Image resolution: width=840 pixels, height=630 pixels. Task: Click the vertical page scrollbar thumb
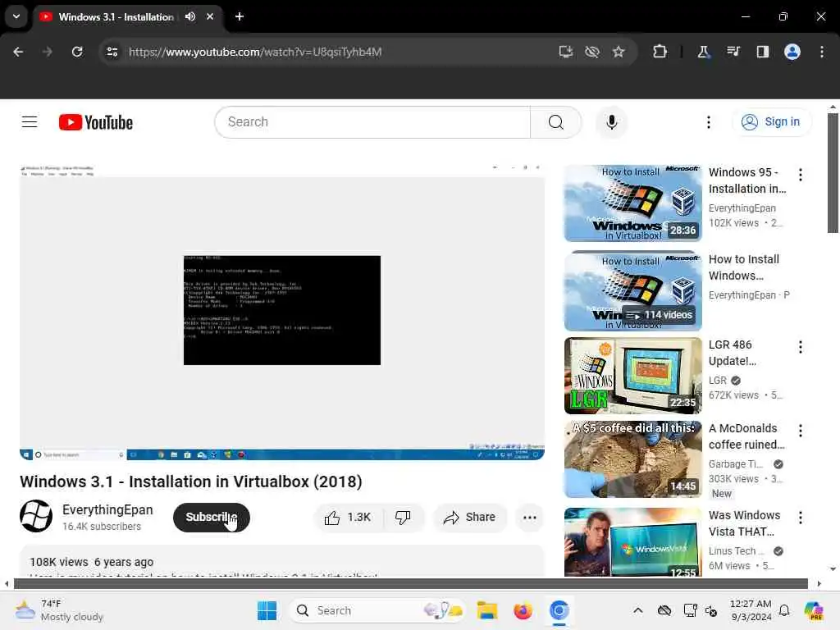[833, 172]
